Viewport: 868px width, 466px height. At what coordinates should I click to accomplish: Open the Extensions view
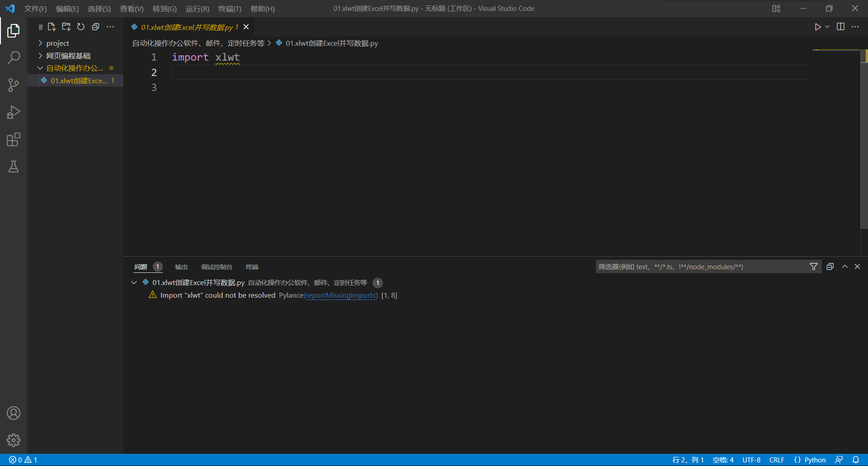click(x=14, y=139)
